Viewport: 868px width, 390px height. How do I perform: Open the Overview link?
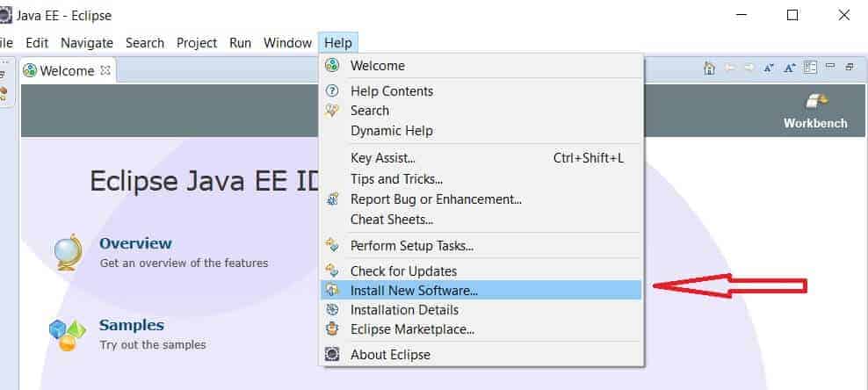point(135,243)
